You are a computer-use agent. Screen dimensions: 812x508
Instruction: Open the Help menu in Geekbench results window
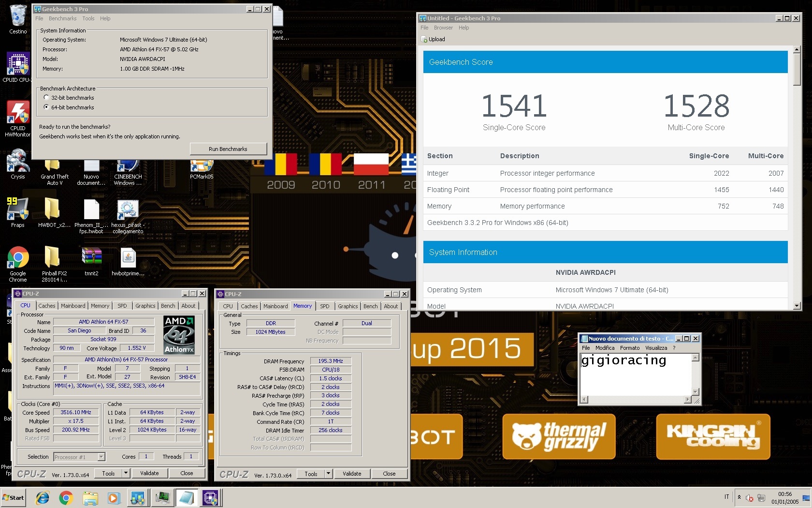point(464,28)
